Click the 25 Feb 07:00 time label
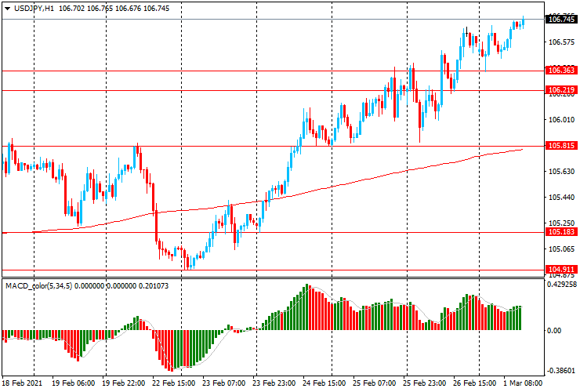Image resolution: width=580 pixels, height=392 pixels. (375, 383)
